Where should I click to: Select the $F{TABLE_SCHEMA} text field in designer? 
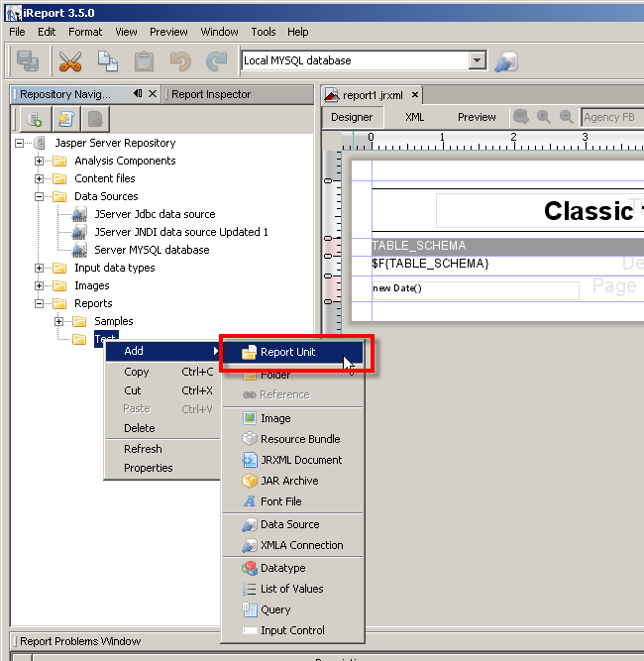click(x=430, y=264)
